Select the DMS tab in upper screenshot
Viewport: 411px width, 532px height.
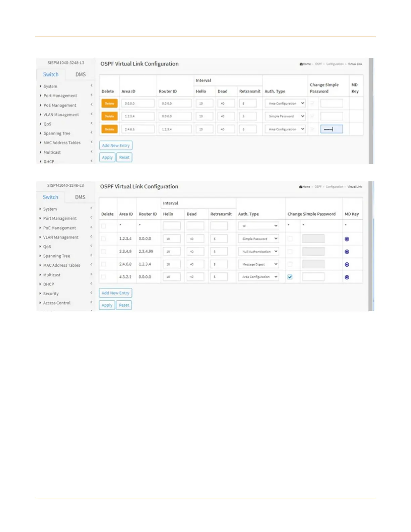pyautogui.click(x=80, y=75)
